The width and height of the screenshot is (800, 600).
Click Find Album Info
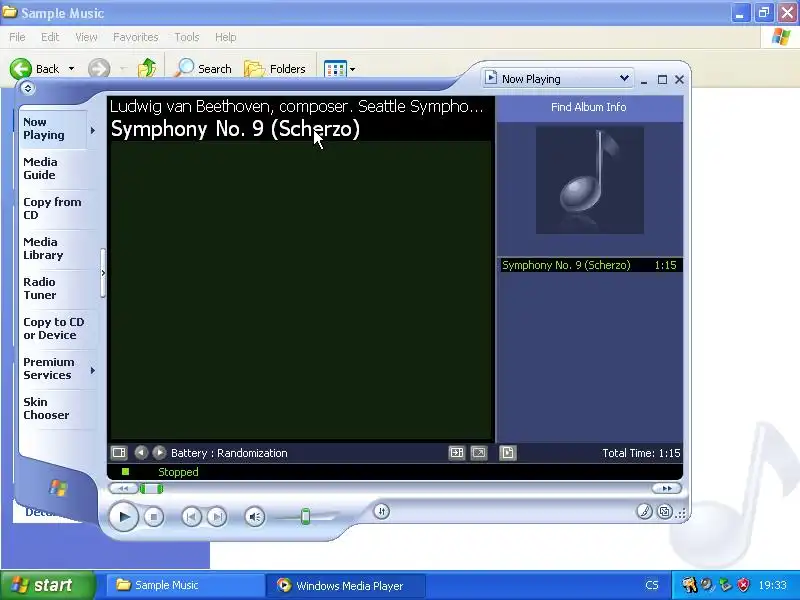coord(589,107)
